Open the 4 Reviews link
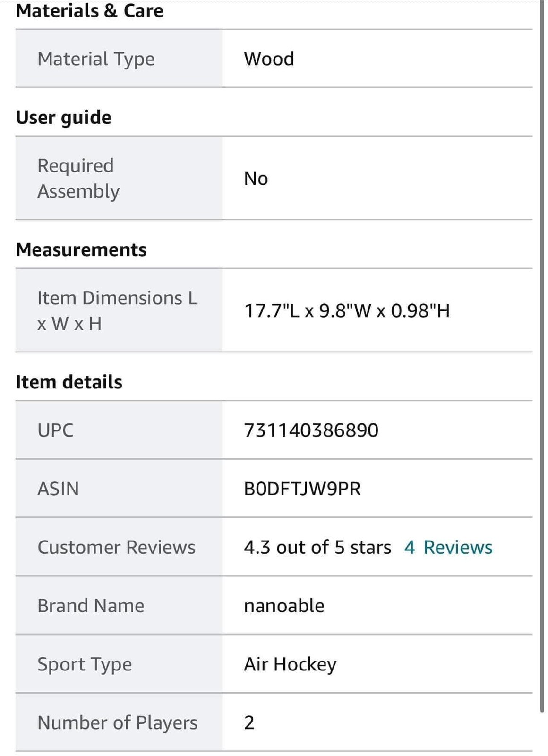Viewport: 548px width, 756px height. coord(448,547)
